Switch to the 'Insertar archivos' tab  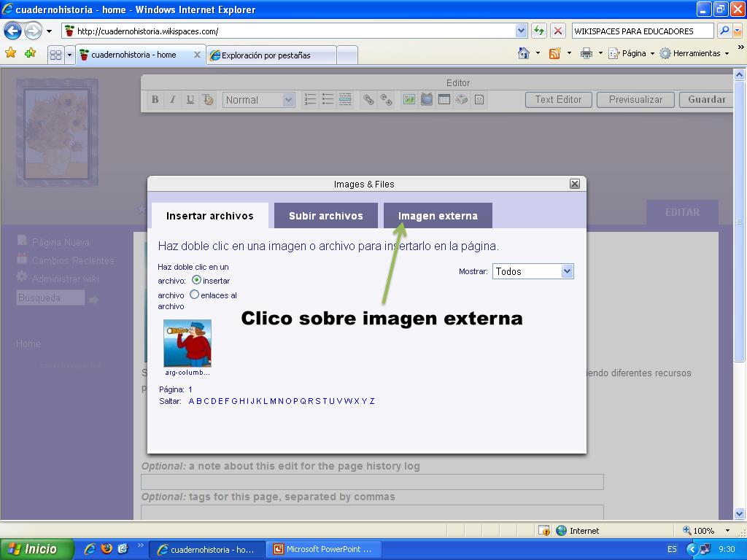pos(209,216)
